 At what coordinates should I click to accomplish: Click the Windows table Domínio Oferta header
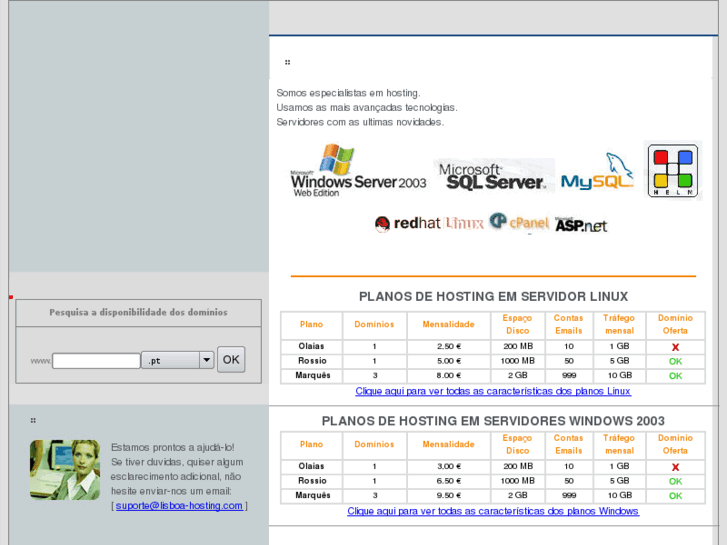(x=675, y=444)
